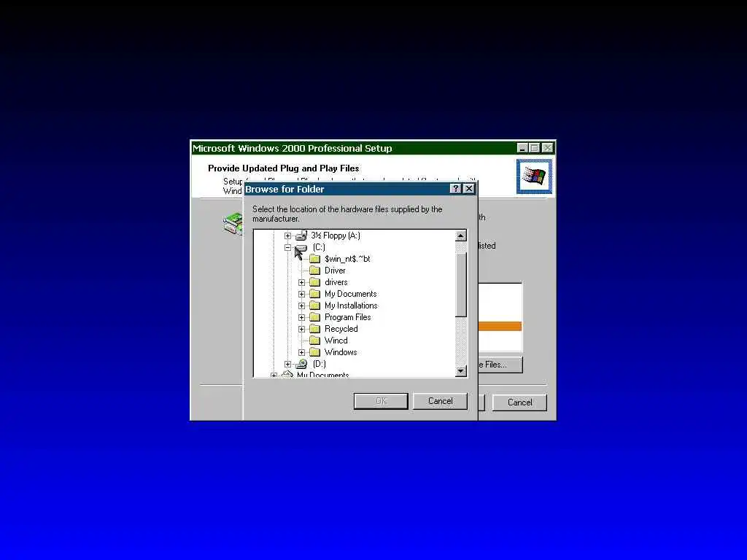This screenshot has height=560, width=747.
Task: Select the Wincd folder label
Action: (336, 341)
